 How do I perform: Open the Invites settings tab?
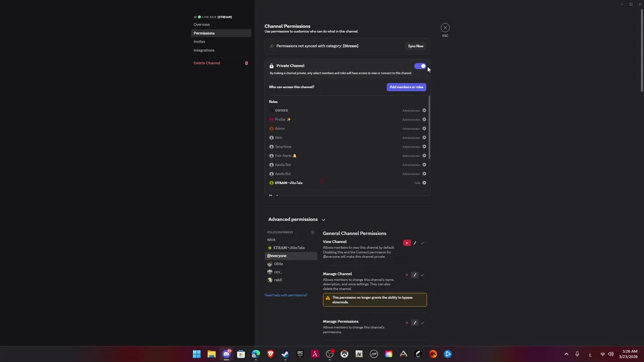[x=221, y=42]
